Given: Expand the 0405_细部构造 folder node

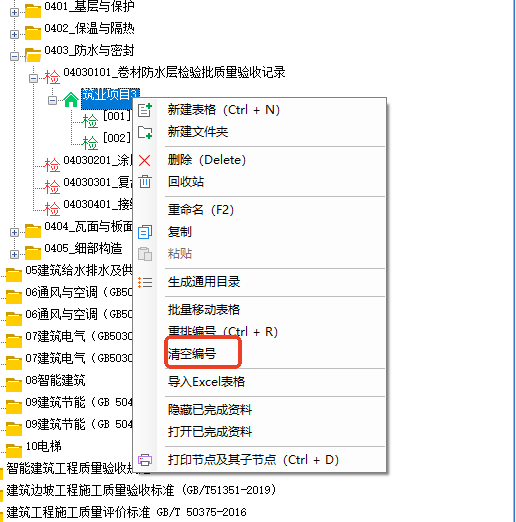Looking at the screenshot, I should [x=14, y=254].
